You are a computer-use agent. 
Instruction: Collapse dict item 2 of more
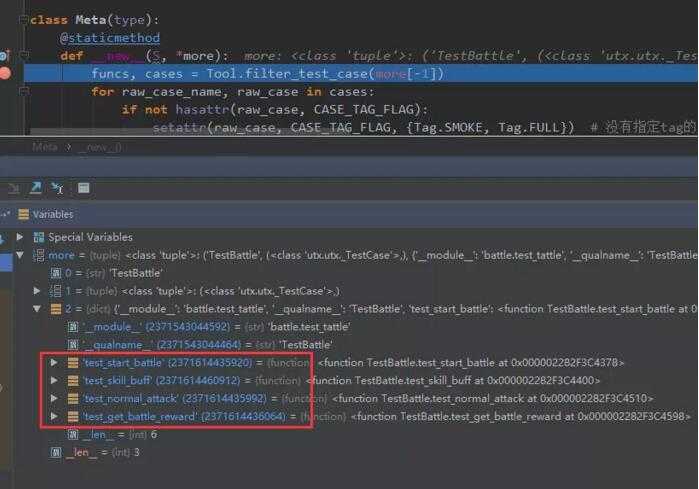(37, 308)
